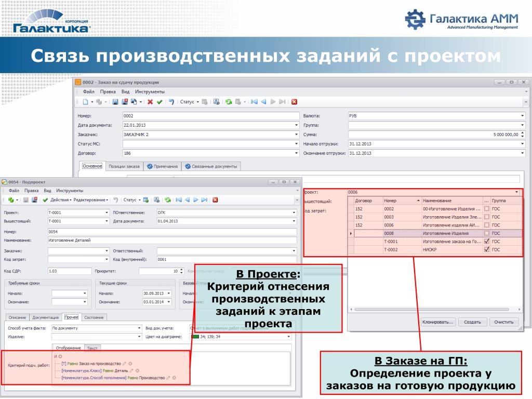Click red close-form icon in Заказ toolbar

tap(294, 102)
